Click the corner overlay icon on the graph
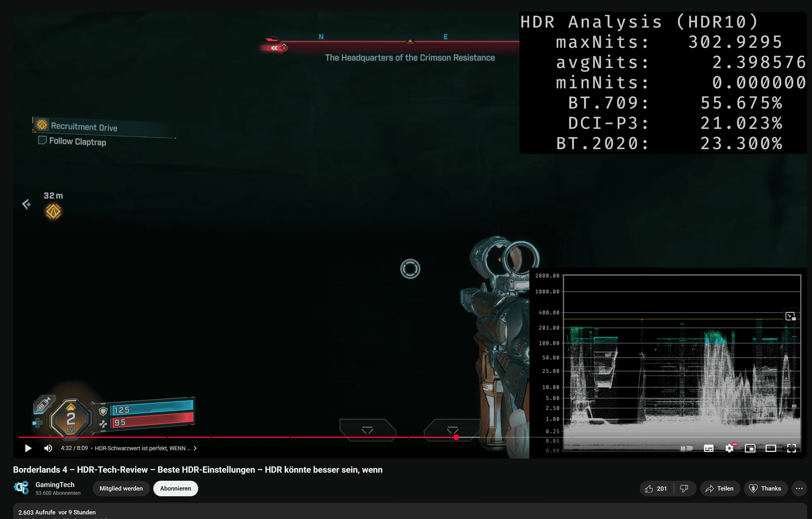Screen dimensions: 812x519 (790, 316)
